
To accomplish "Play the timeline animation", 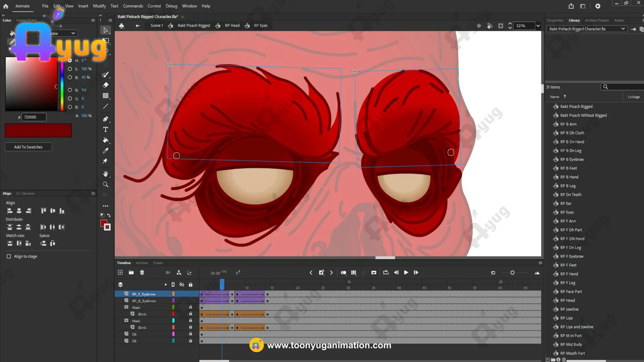I will (406, 273).
